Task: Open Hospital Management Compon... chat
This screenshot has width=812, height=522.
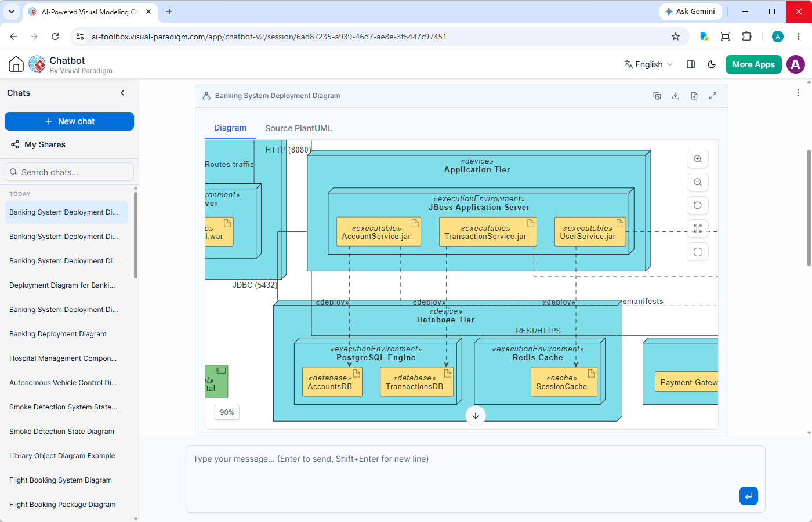Action: pyautogui.click(x=66, y=358)
